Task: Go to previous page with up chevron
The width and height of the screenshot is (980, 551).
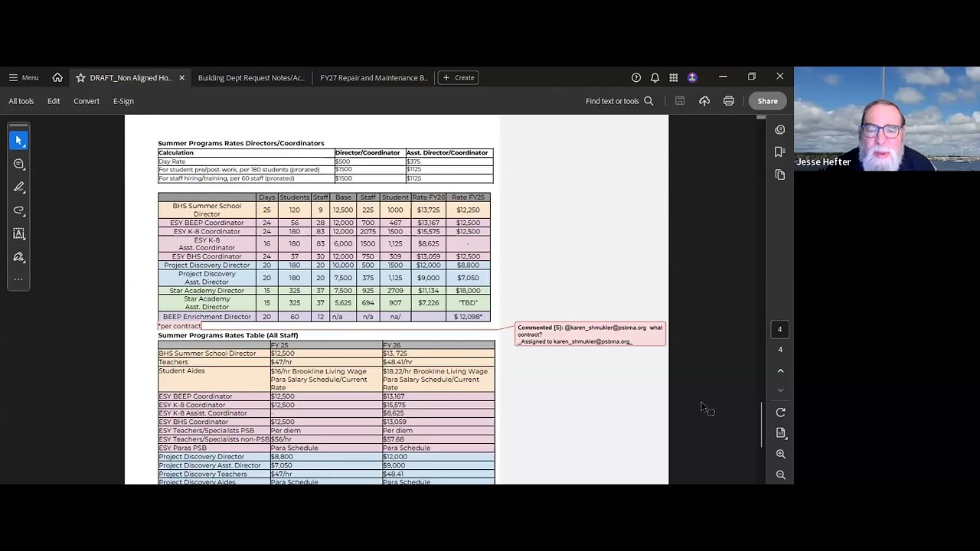Action: pos(781,370)
